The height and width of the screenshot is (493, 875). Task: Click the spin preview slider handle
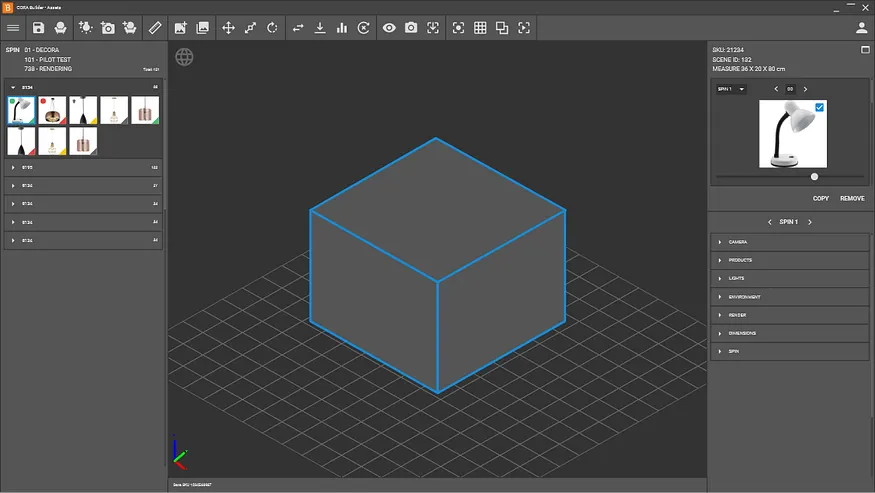(814, 176)
